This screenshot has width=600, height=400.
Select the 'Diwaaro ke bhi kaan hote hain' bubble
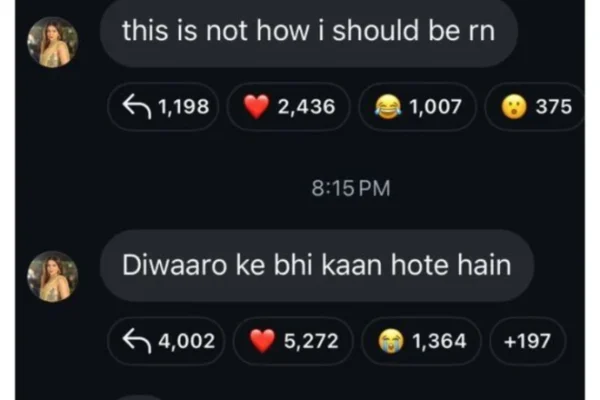[x=317, y=265]
